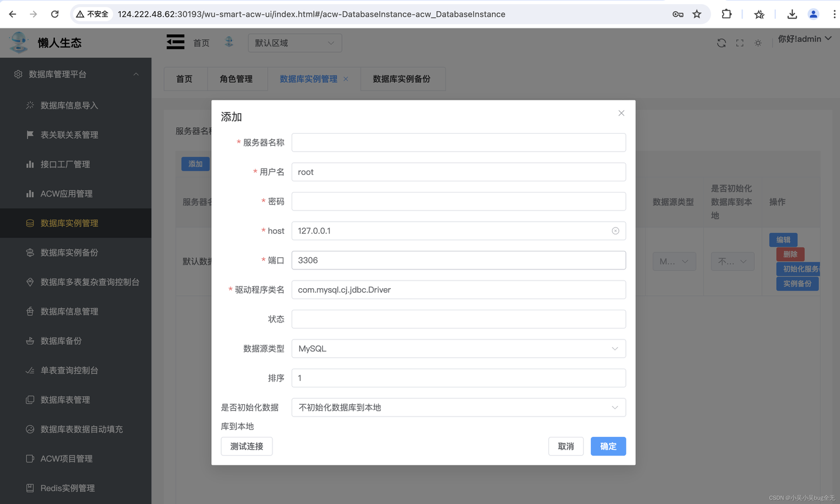Close the 添加 dialog with the X

point(621,113)
